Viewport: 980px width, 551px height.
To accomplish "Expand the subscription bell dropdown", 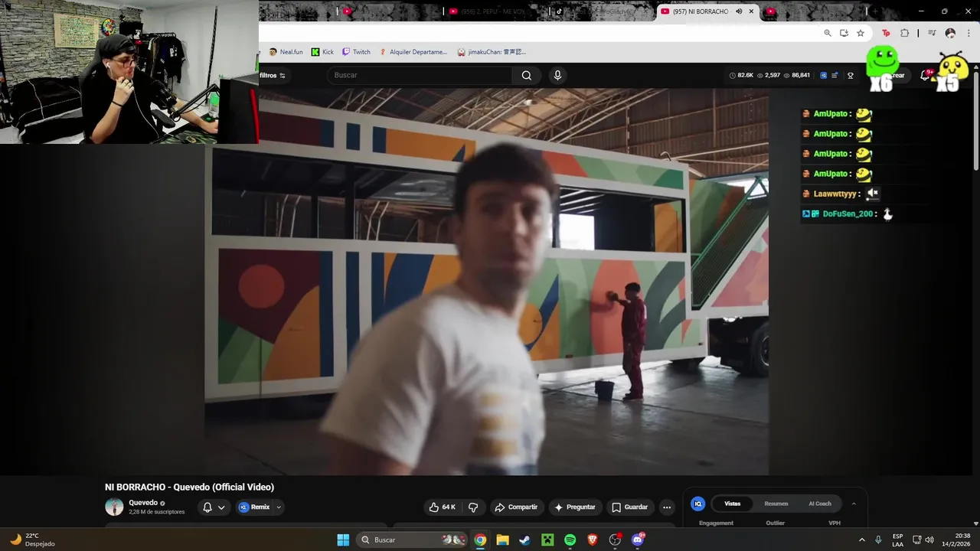I will [x=221, y=507].
